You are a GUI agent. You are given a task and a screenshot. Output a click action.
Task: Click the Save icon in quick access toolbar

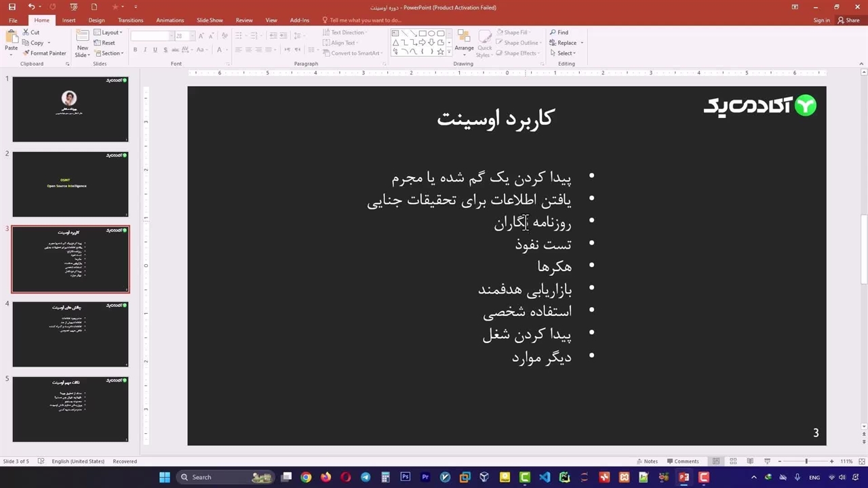(12, 7)
